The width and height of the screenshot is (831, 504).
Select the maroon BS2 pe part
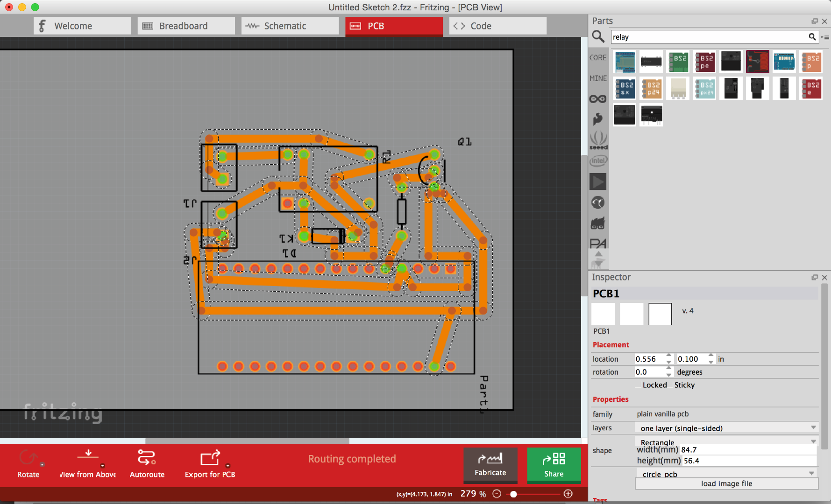tap(704, 62)
